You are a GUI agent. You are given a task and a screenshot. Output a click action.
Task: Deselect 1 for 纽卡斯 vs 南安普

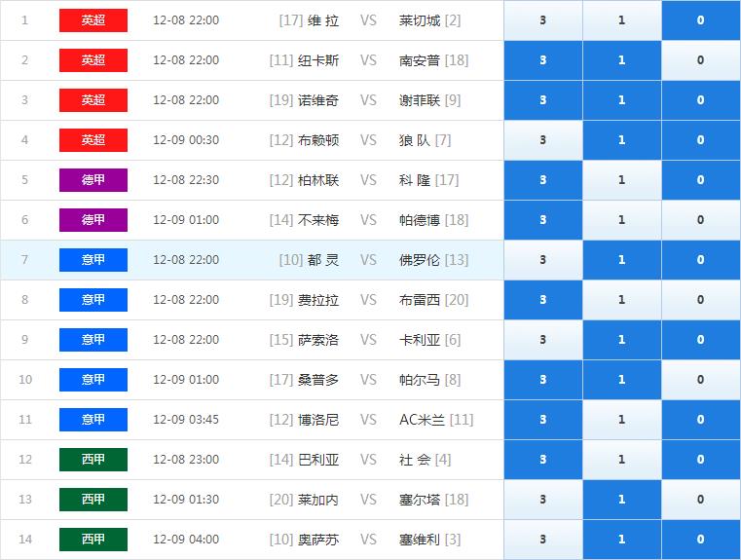click(x=622, y=60)
